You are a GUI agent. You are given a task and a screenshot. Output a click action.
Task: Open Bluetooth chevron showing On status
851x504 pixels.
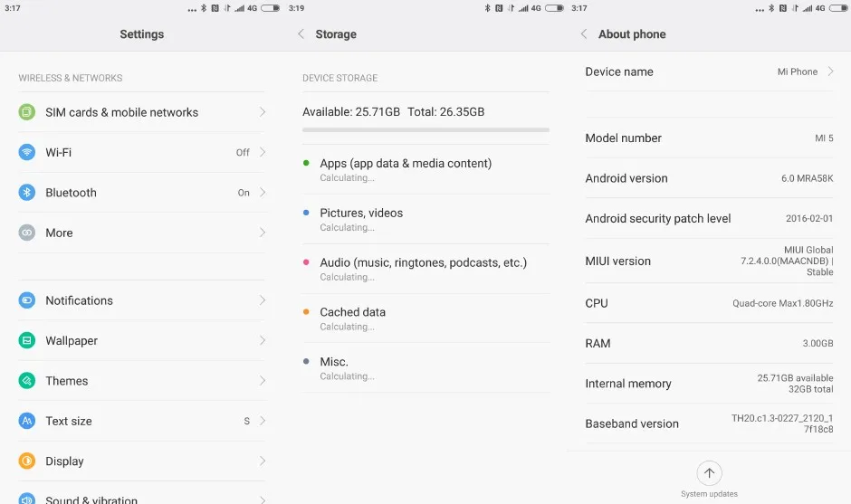263,193
